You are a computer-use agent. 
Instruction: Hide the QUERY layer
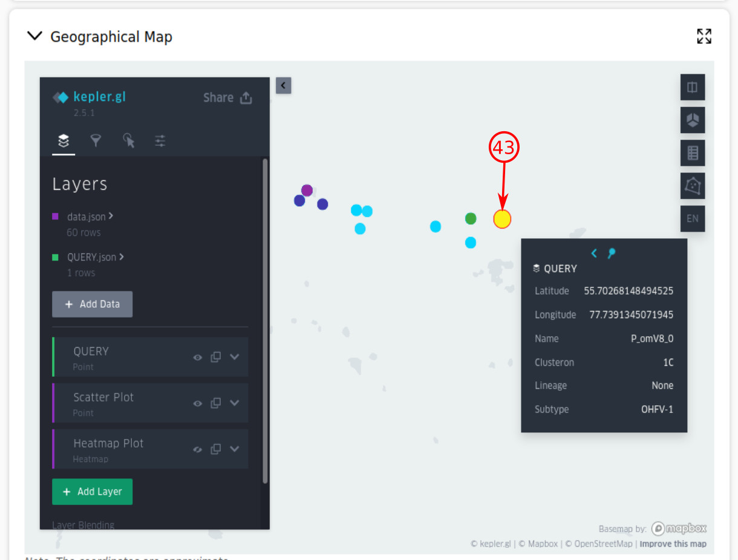(197, 357)
